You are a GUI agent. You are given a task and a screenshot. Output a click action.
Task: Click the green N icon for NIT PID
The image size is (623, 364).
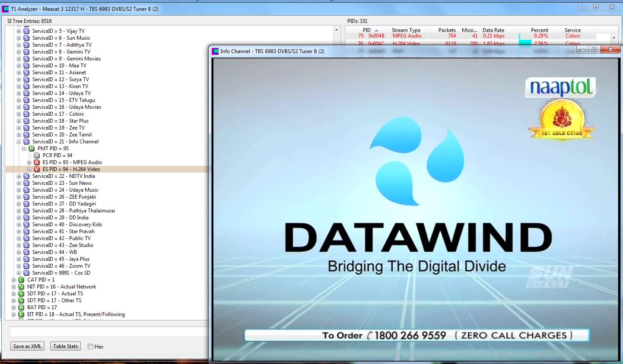point(21,287)
